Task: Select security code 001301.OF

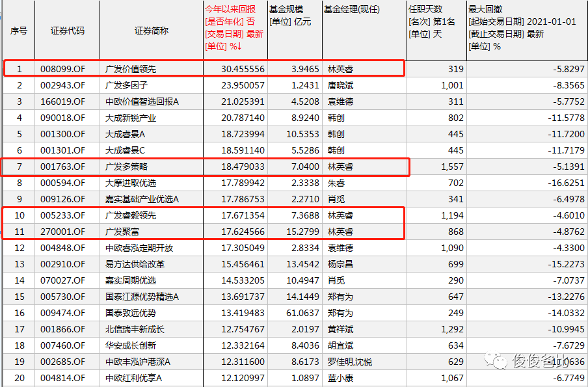Action: [62, 150]
